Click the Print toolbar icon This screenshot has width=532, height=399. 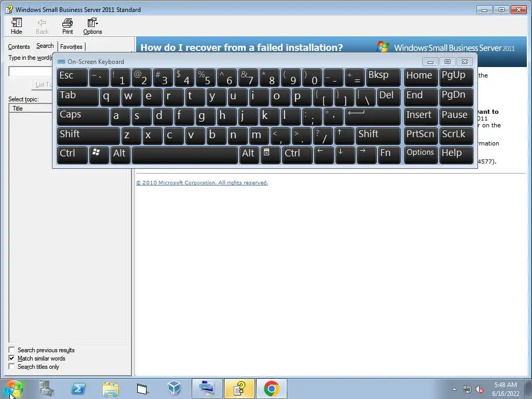(67, 26)
